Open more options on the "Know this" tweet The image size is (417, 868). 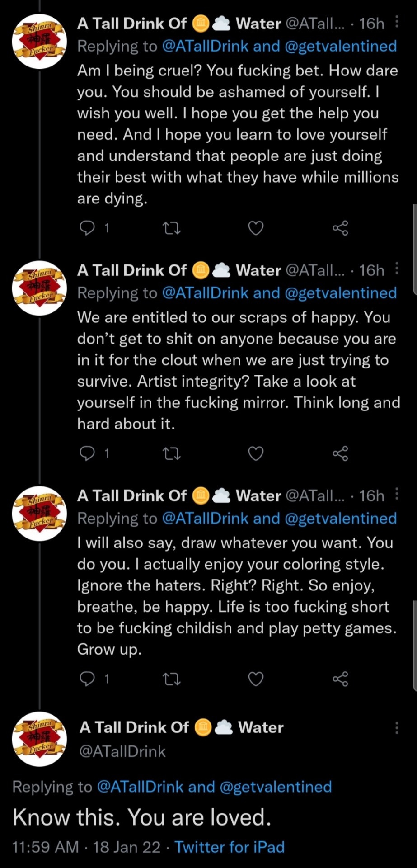click(396, 727)
